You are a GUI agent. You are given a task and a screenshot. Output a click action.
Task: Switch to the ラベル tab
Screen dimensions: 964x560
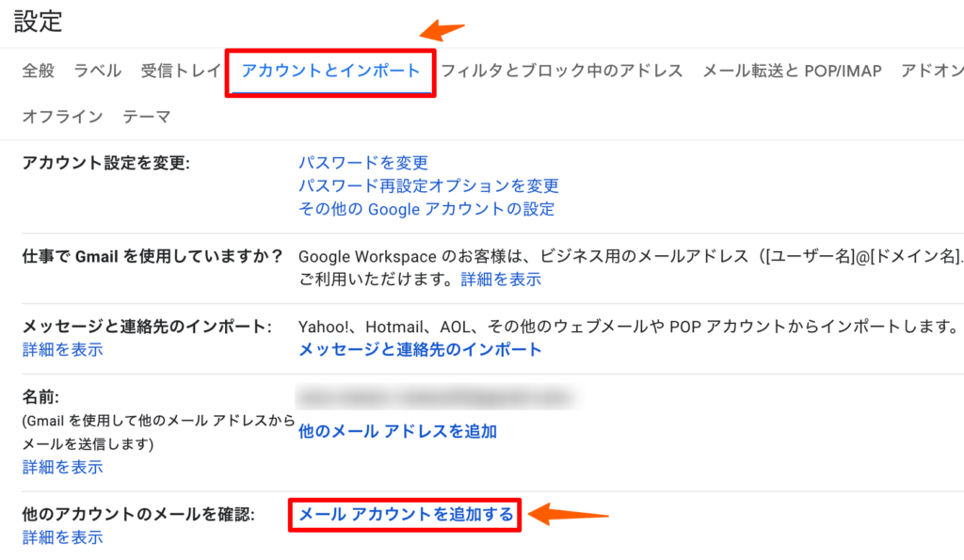click(x=97, y=71)
